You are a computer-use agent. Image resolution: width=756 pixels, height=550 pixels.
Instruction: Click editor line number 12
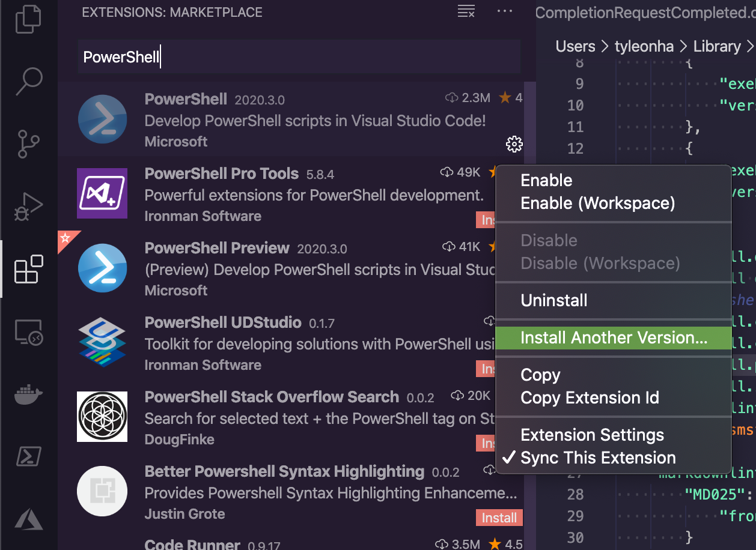pos(575,148)
